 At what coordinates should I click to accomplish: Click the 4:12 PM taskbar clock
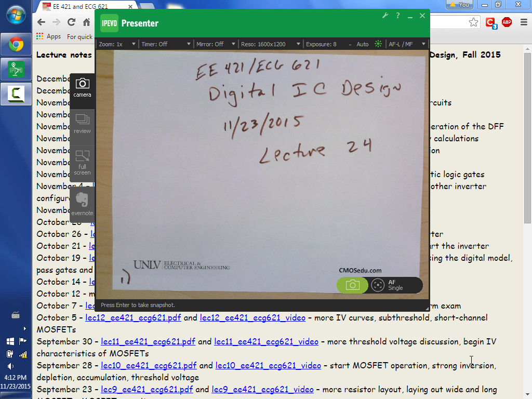tap(15, 377)
